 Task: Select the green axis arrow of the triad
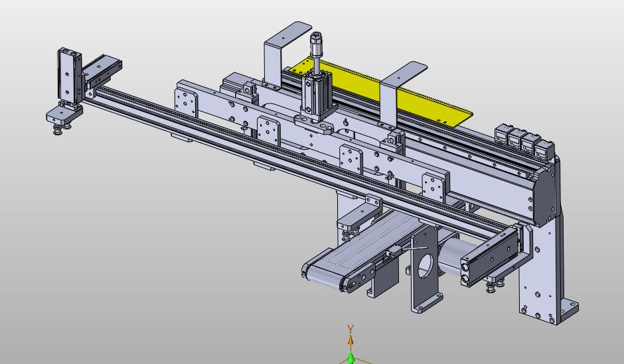coord(351,357)
